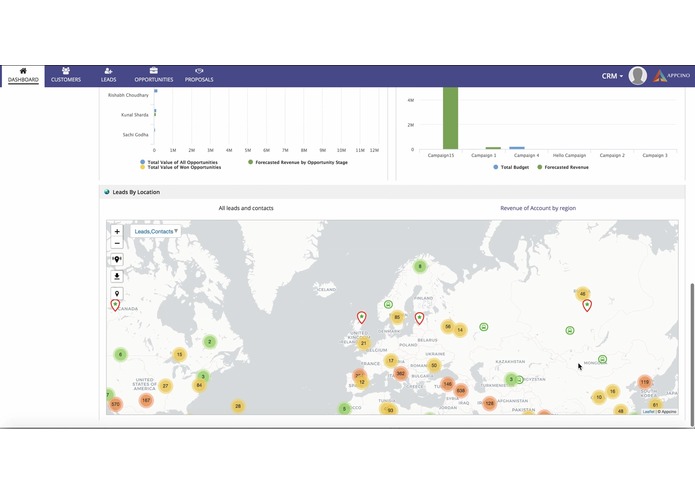Open the yellow 14 cluster marker
The height and width of the screenshot is (494, 695).
point(460,330)
